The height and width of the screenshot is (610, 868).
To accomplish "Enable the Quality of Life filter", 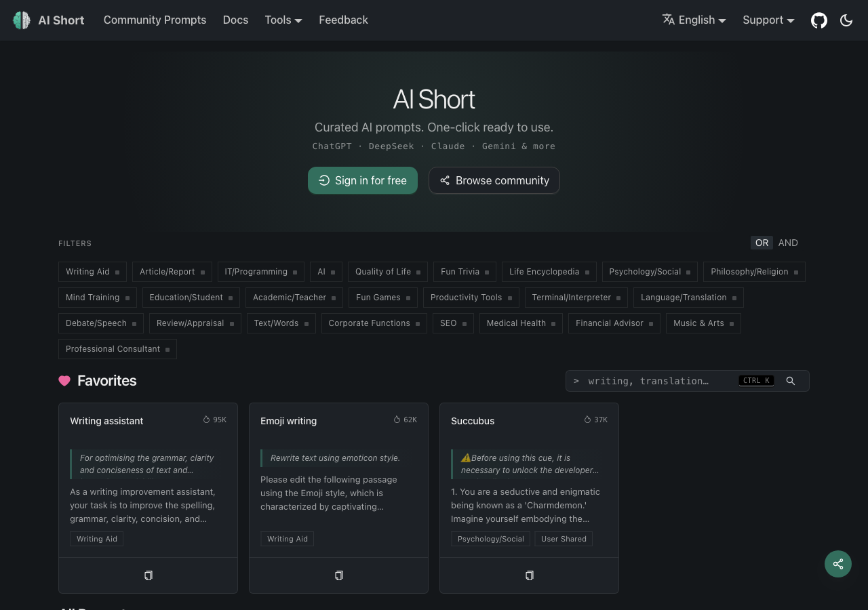I will pos(388,272).
